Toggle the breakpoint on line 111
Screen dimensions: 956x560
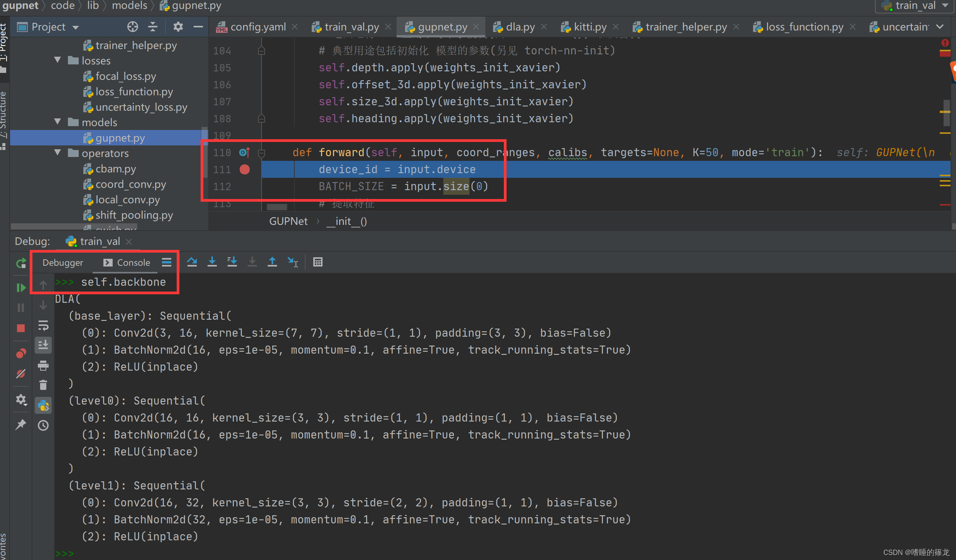coord(245,169)
